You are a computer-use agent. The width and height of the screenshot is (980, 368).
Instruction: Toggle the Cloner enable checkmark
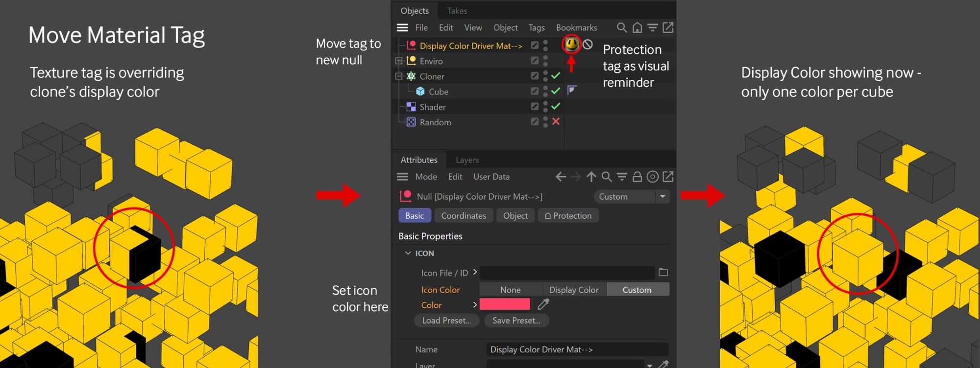pyautogui.click(x=556, y=76)
